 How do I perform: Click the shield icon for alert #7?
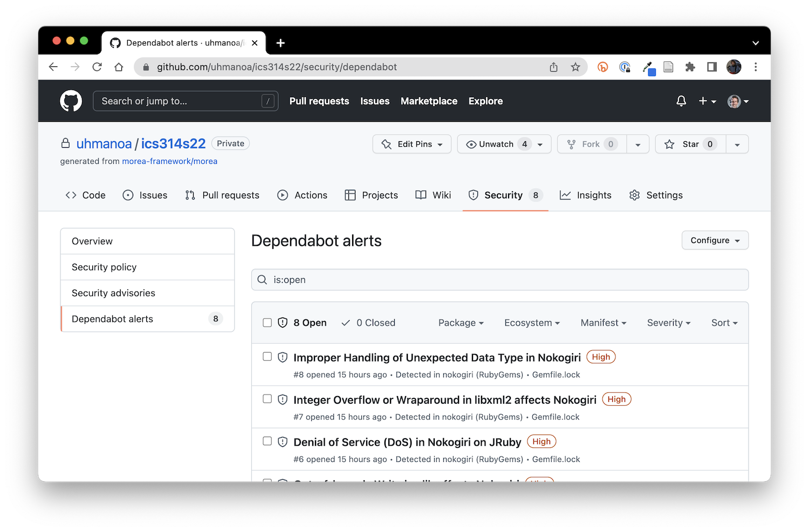click(x=283, y=399)
